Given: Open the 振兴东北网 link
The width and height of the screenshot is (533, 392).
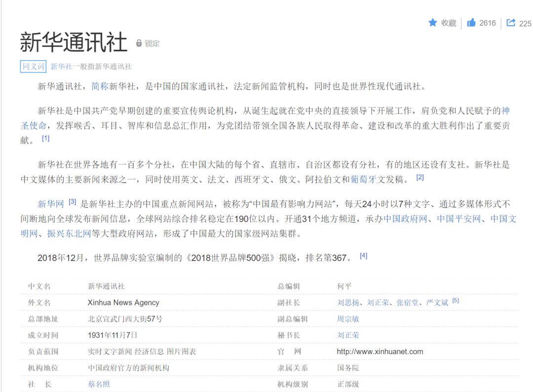Looking at the screenshot, I should pyautogui.click(x=69, y=234).
